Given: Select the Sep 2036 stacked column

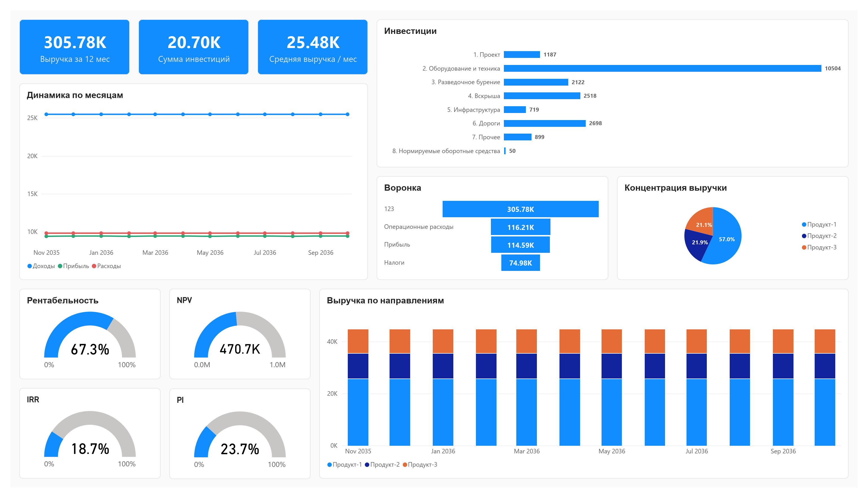Looking at the screenshot, I should pos(783,388).
